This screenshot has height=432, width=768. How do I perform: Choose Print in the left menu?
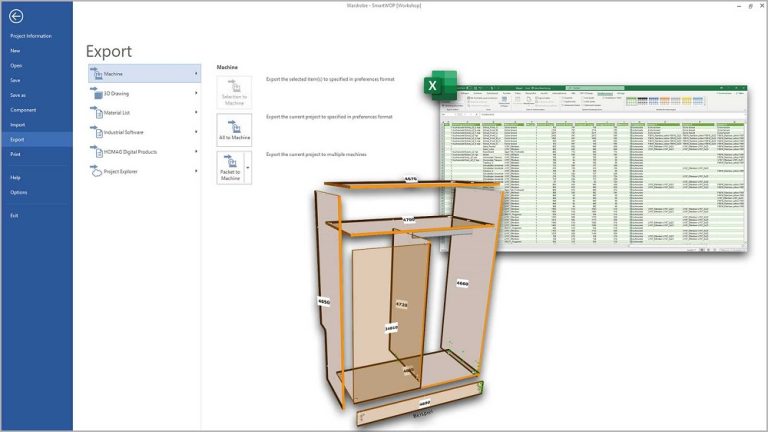click(15, 155)
